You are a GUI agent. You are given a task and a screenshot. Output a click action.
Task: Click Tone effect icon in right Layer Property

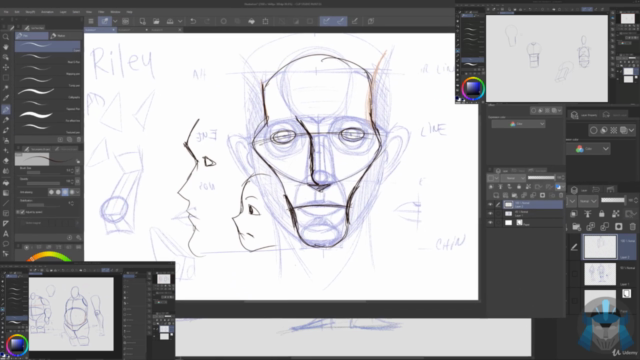click(613, 130)
